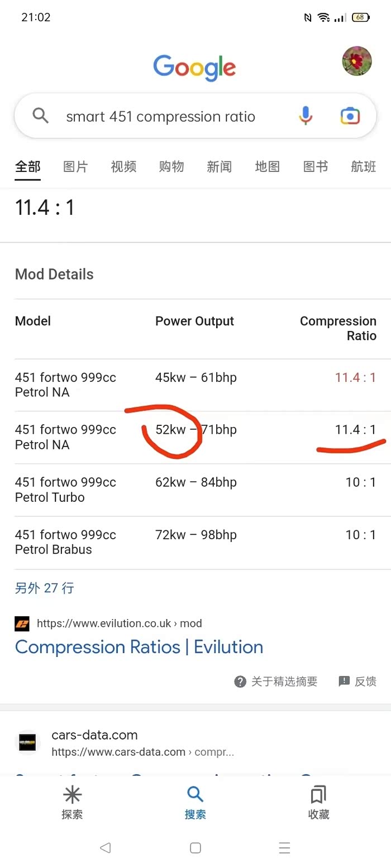Select the 购物 shopping tab
This screenshot has height=868, width=391.
(171, 166)
